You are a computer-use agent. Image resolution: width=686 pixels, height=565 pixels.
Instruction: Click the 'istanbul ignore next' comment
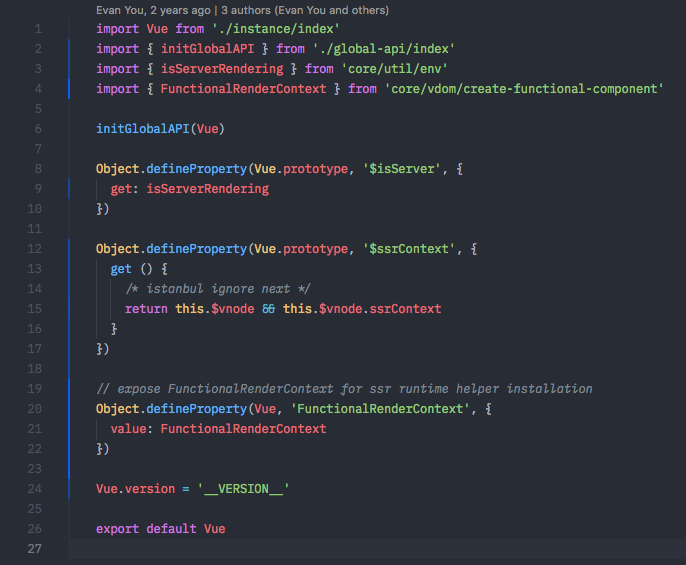tap(218, 289)
